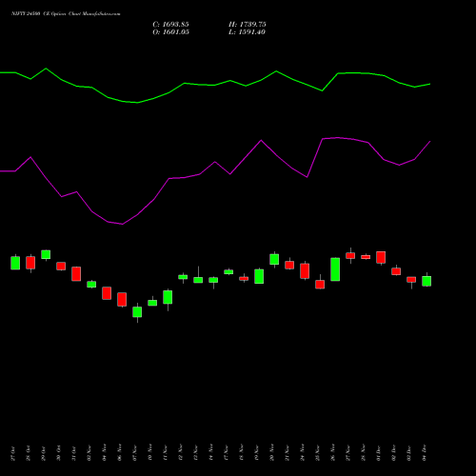
Task: Click the last green candlestick above 04 Dec
Action: (426, 281)
